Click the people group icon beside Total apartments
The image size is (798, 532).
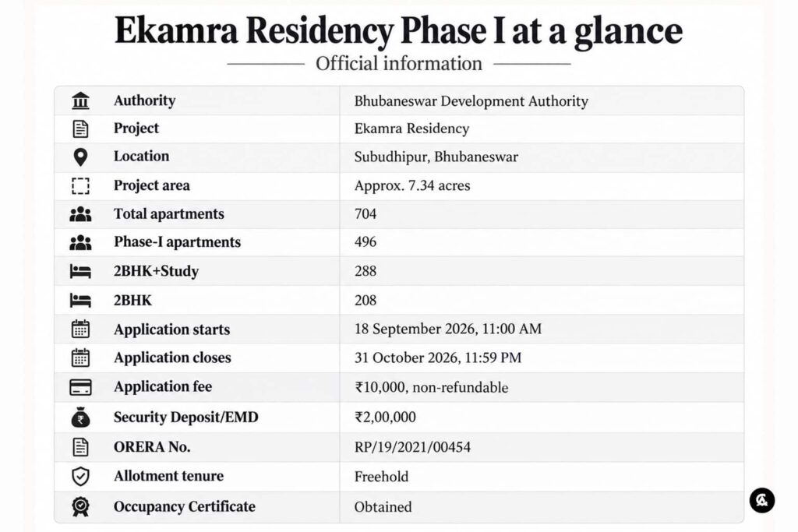[80, 214]
